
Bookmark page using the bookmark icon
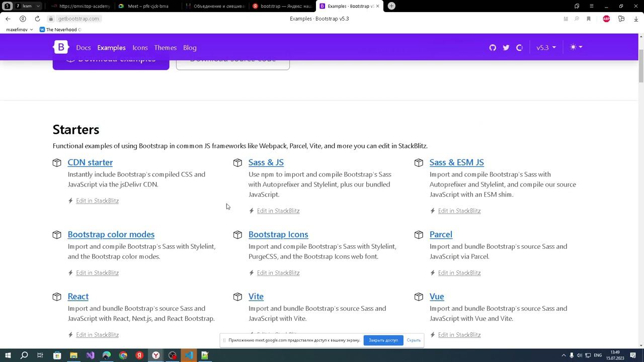click(588, 19)
